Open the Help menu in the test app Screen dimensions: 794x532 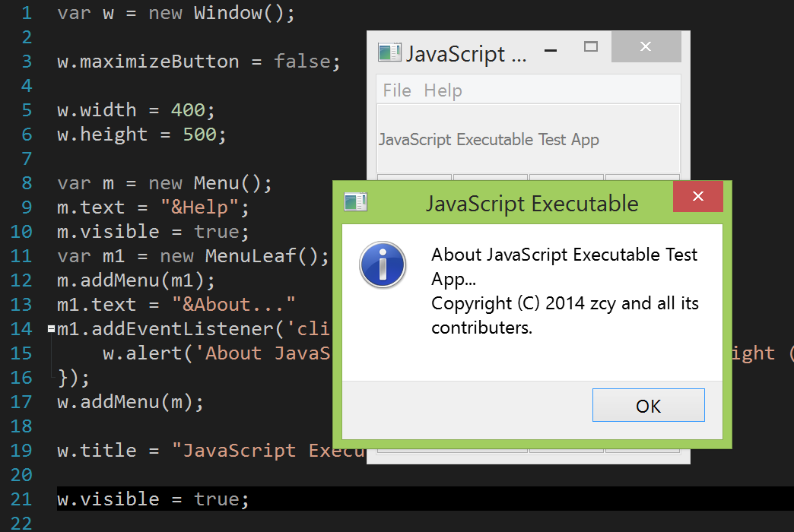443,90
